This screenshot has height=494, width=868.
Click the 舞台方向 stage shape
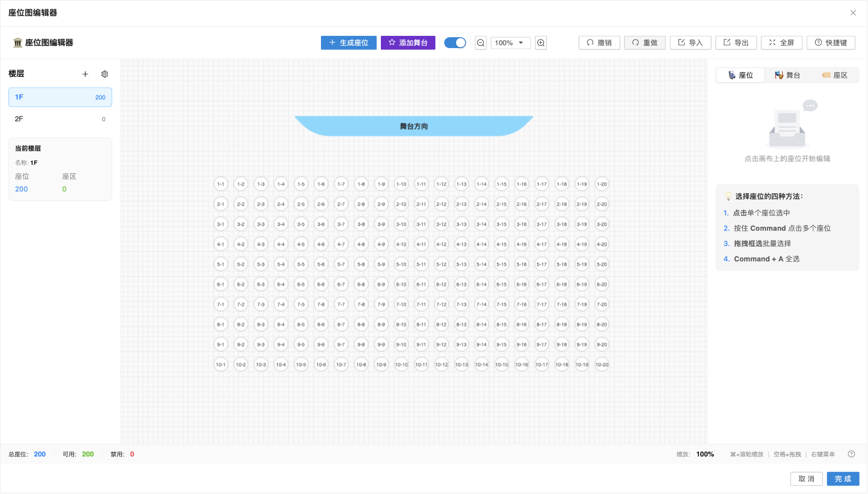[x=414, y=126]
